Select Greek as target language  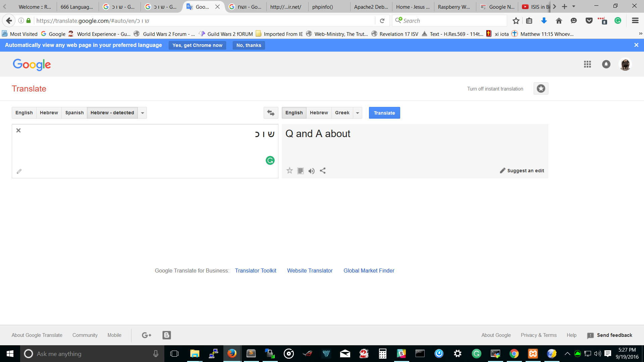(342, 113)
